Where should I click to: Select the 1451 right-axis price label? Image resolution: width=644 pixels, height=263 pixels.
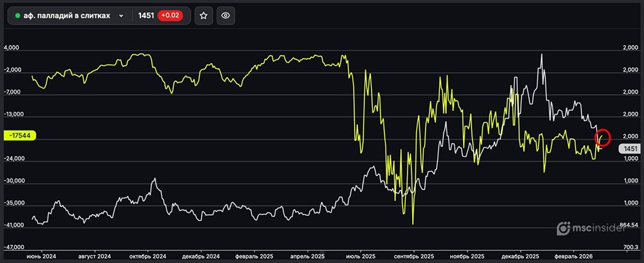coord(630,149)
